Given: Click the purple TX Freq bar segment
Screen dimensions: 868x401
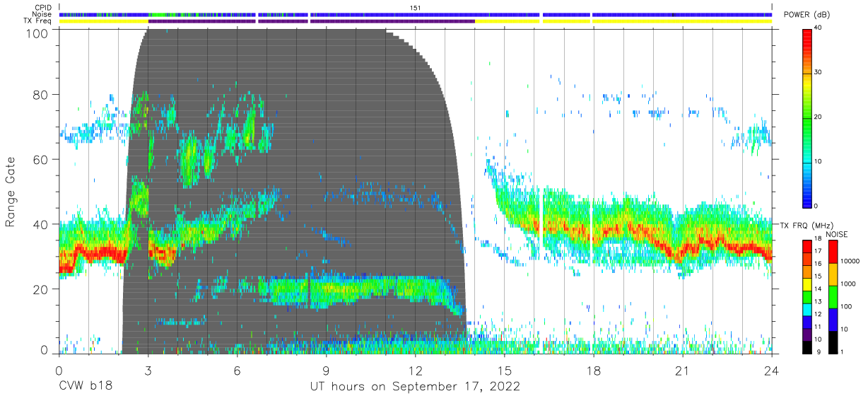Looking at the screenshot, I should click(311, 21).
